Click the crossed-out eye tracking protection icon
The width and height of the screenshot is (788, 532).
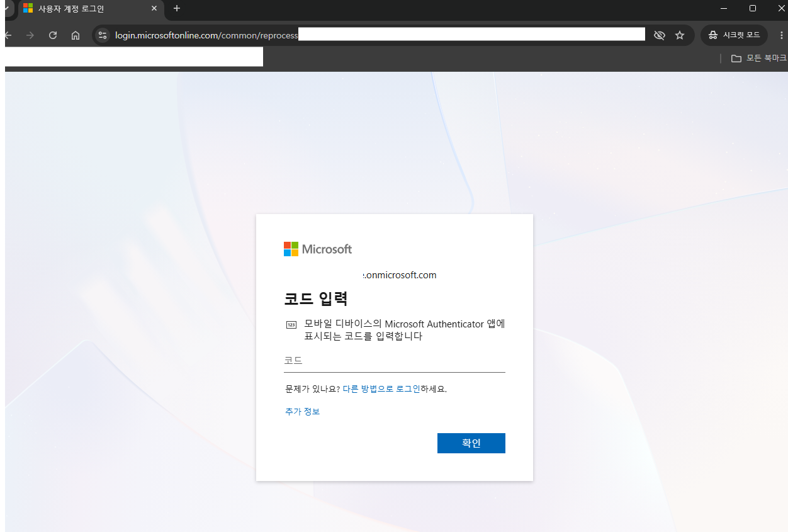(659, 35)
